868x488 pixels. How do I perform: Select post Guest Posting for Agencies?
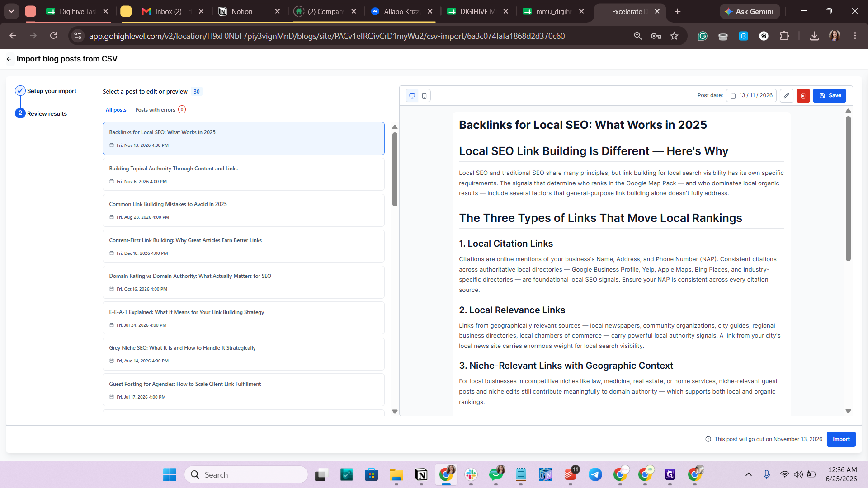pyautogui.click(x=243, y=390)
